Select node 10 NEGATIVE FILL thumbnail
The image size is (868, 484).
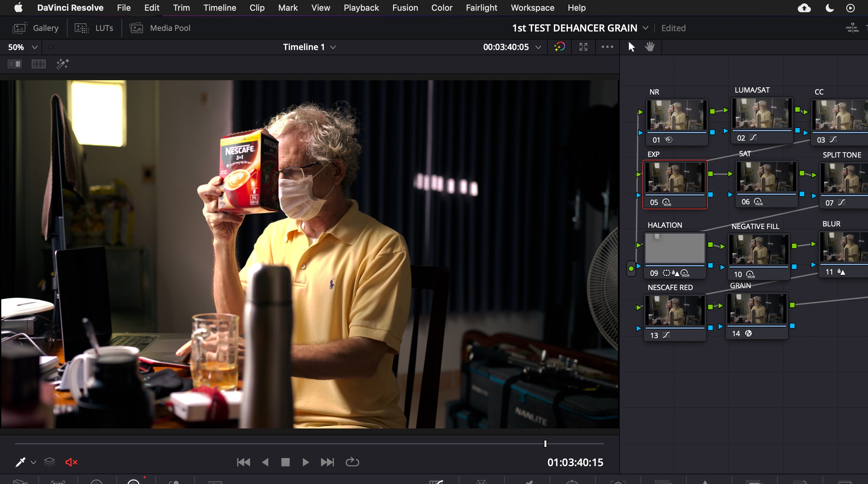coord(759,249)
